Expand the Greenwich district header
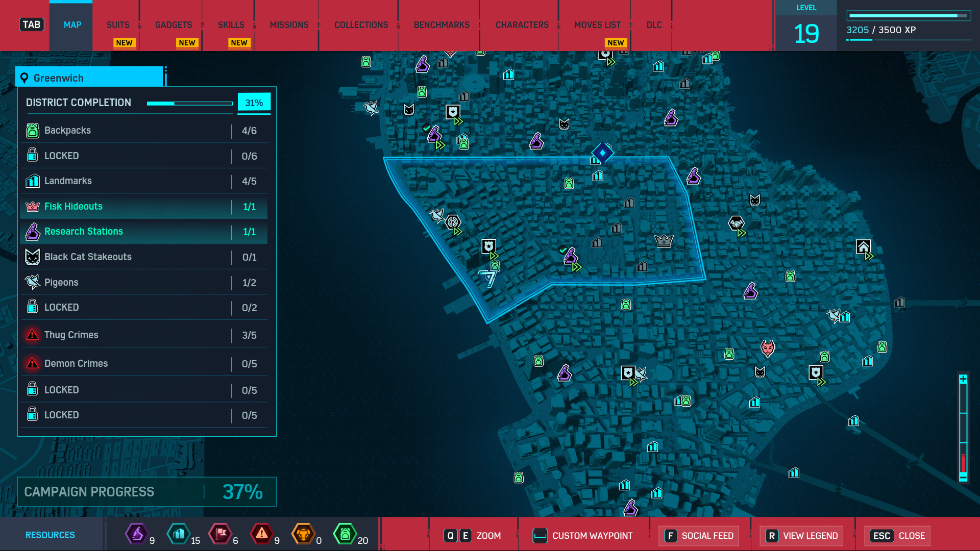 click(x=89, y=78)
